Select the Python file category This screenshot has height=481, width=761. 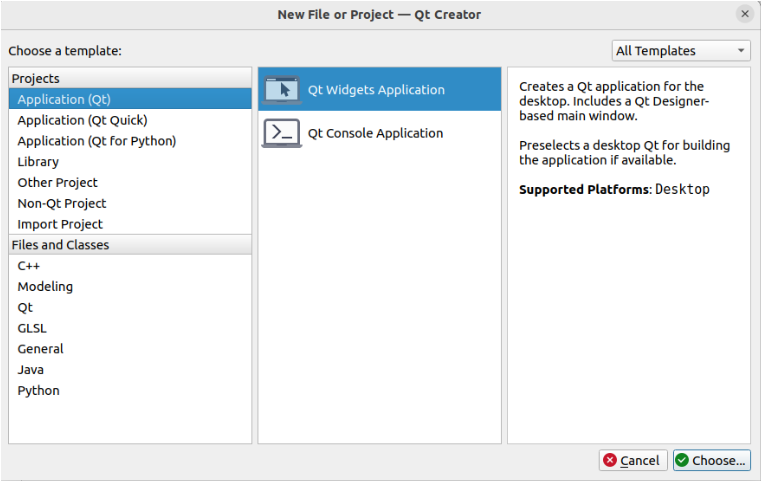38,391
